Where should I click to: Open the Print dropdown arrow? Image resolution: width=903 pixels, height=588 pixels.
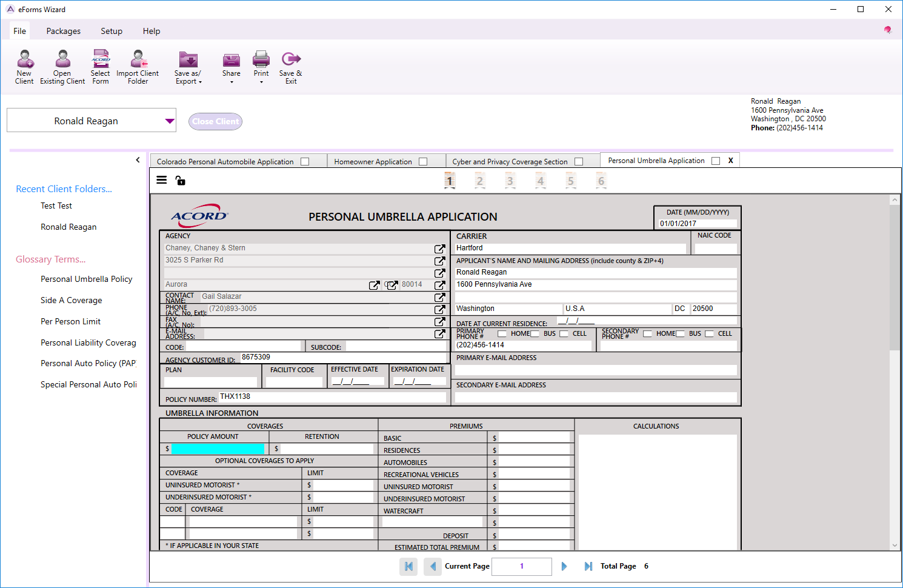click(261, 82)
